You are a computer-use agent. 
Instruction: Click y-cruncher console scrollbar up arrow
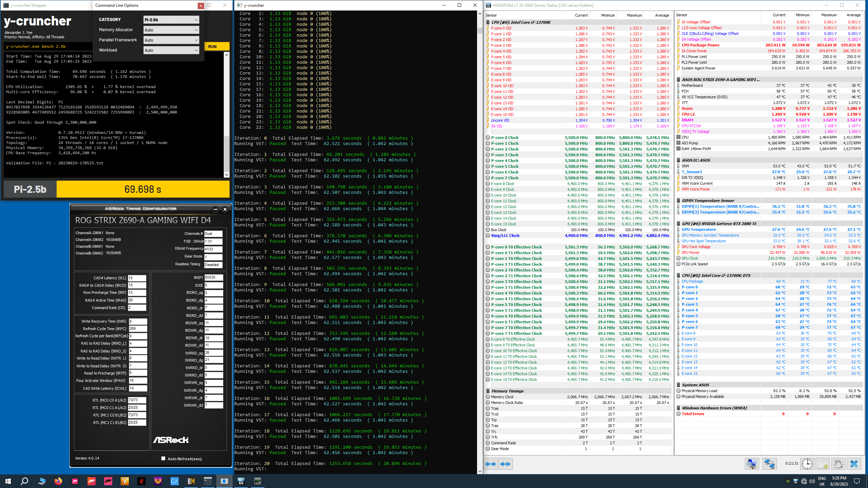[x=479, y=14]
